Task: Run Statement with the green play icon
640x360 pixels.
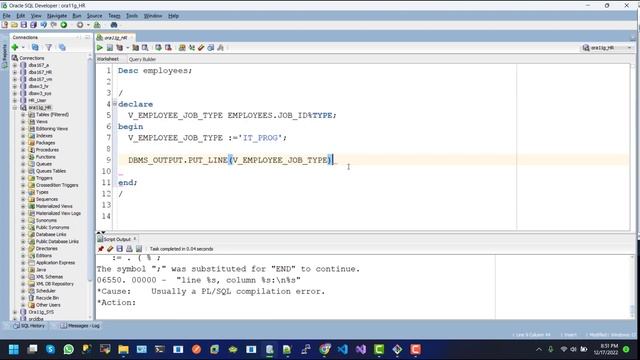Action: (100, 48)
